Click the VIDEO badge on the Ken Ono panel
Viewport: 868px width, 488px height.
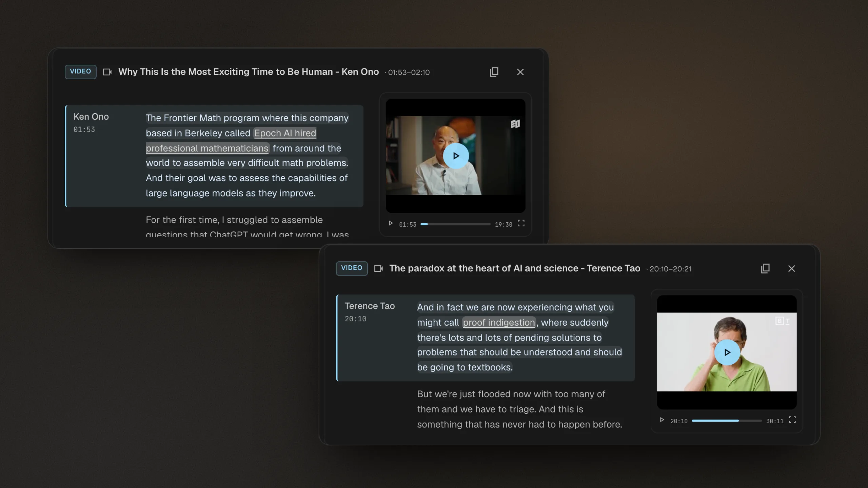[80, 72]
